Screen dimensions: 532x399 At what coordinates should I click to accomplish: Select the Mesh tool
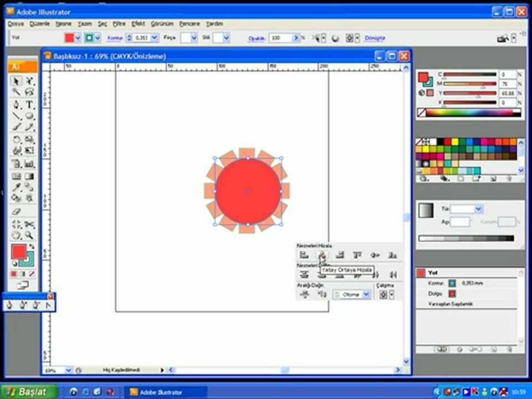(x=16, y=176)
